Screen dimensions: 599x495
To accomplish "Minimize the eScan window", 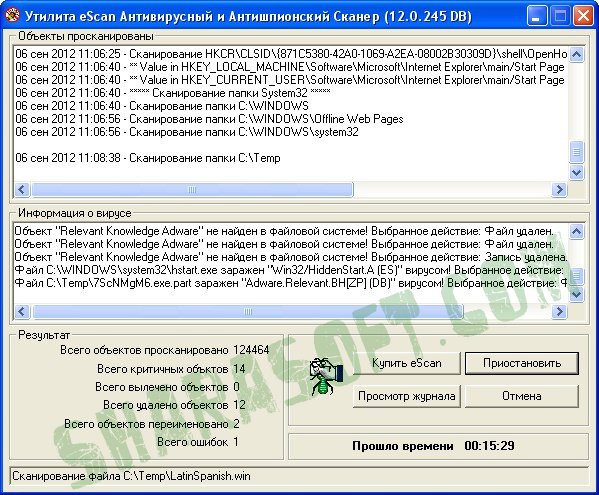I will (x=537, y=16).
